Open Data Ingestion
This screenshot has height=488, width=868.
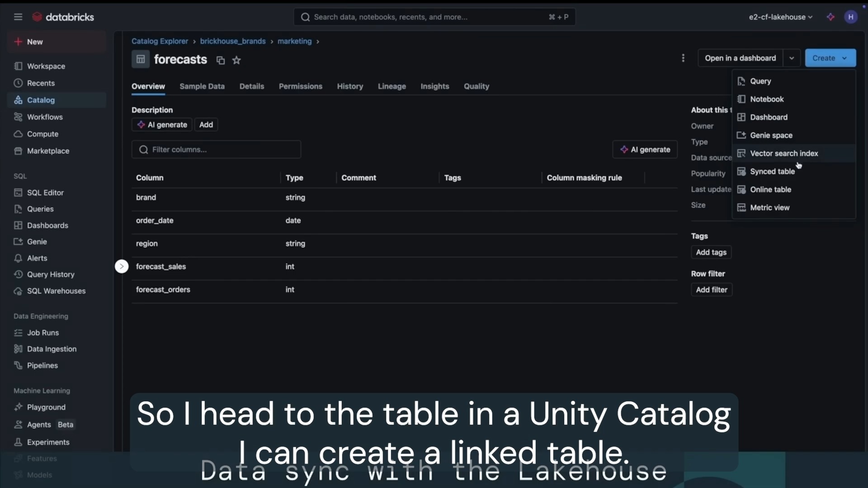coord(57,349)
